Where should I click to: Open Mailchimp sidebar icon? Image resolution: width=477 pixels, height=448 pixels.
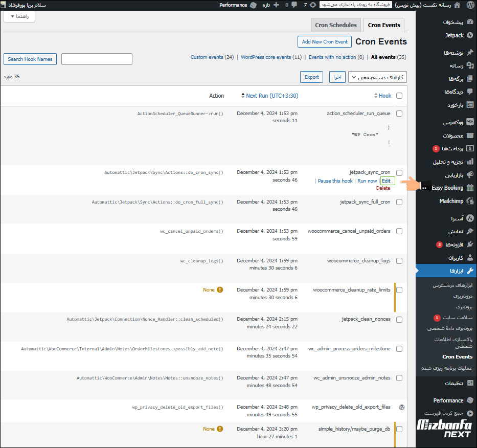pyautogui.click(x=470, y=201)
